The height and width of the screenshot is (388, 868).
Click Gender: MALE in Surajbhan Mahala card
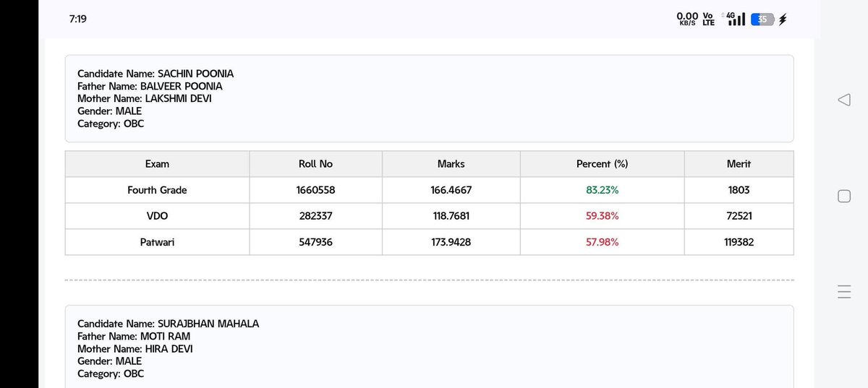pyautogui.click(x=109, y=361)
